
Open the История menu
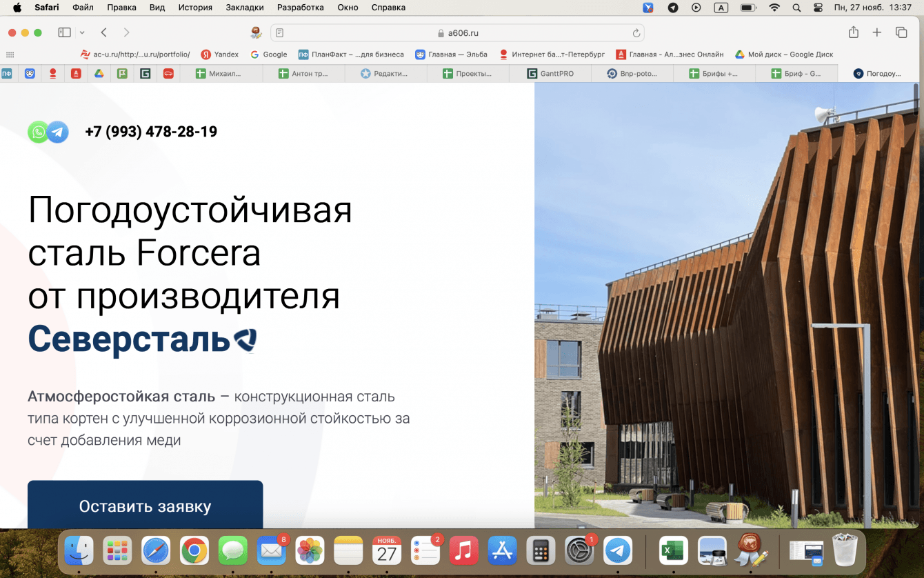coord(195,8)
